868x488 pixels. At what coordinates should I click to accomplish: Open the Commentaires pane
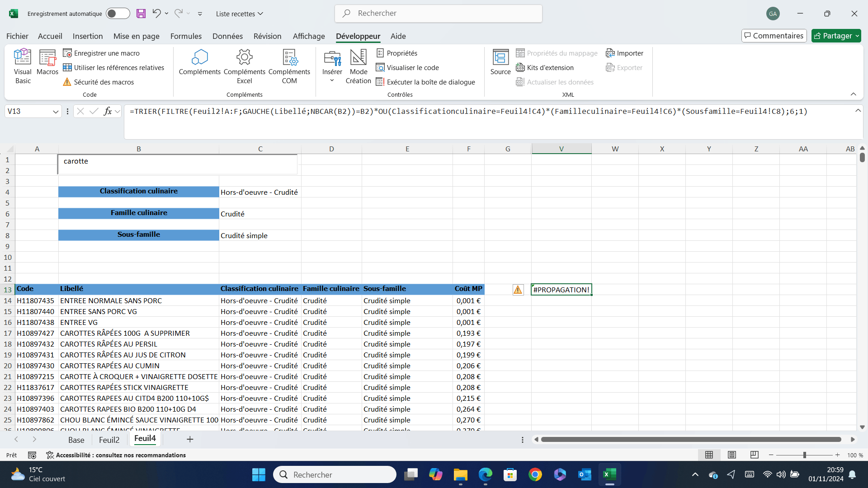tap(774, 36)
